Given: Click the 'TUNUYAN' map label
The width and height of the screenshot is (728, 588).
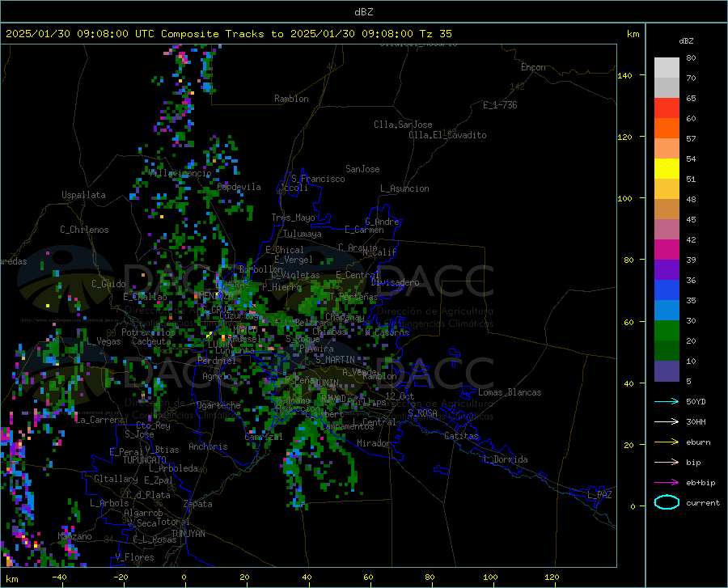Looking at the screenshot, I should tap(188, 534).
